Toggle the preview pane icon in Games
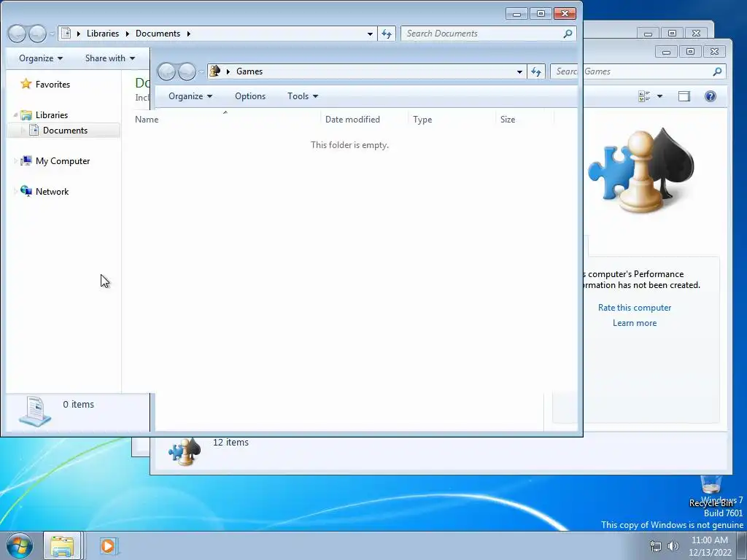The height and width of the screenshot is (560, 747). [x=684, y=96]
